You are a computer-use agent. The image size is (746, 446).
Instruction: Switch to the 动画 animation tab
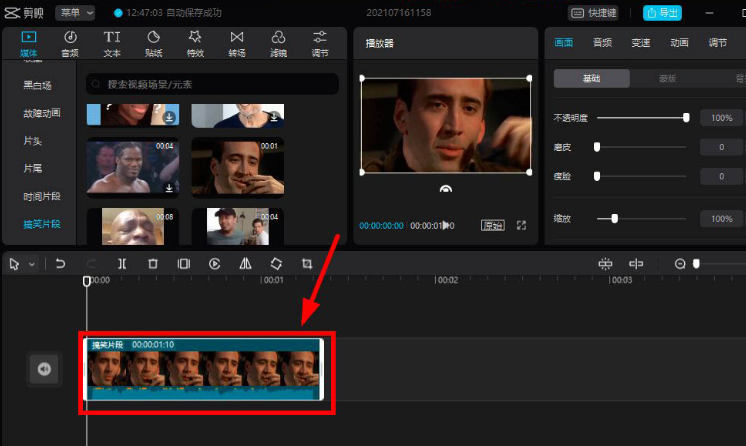tap(679, 43)
